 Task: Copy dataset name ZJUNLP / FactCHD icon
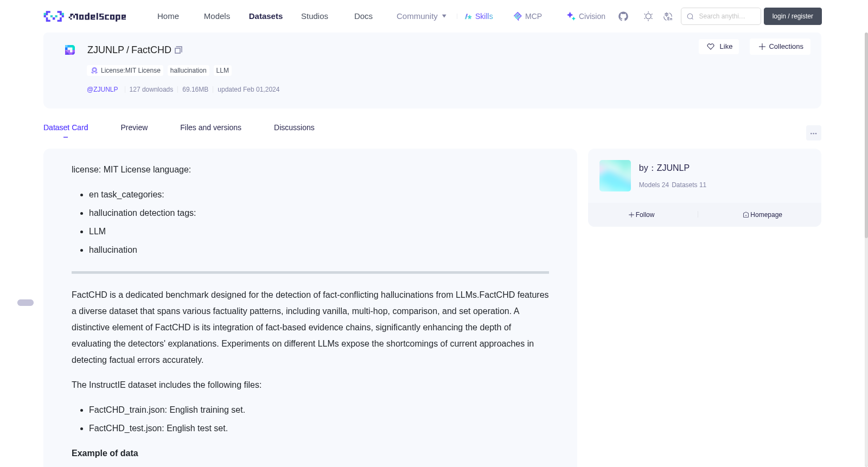tap(178, 50)
